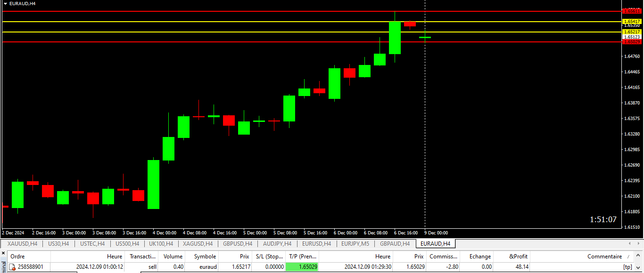The image size is (644, 273).
Task: Select order number 258588901
Action: (31, 267)
